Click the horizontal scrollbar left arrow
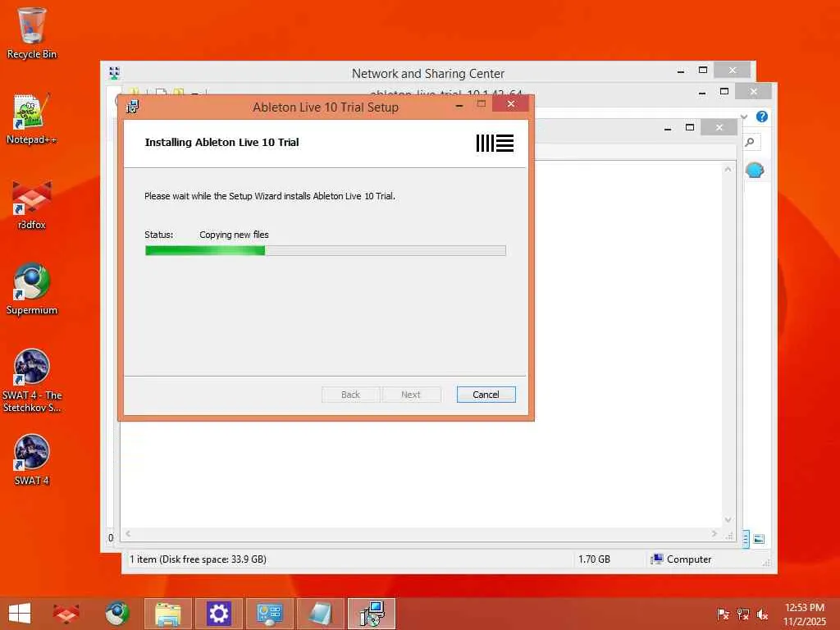The width and height of the screenshot is (840, 630). [x=128, y=533]
